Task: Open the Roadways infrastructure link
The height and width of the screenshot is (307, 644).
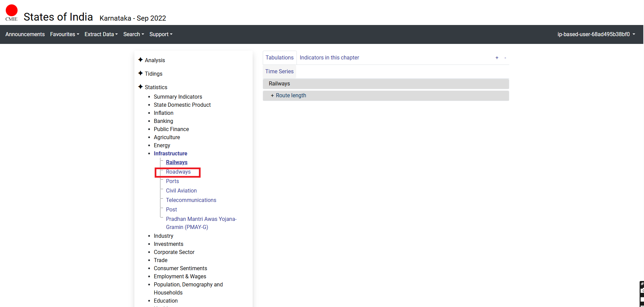Action: pos(178,172)
